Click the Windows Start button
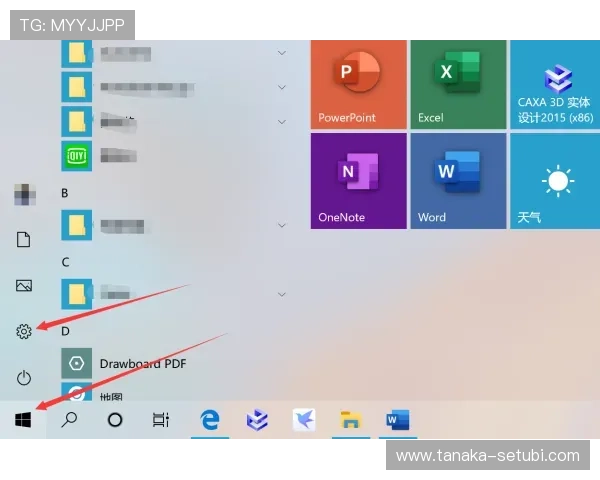Image resolution: width=600 pixels, height=480 pixels. coord(23,420)
